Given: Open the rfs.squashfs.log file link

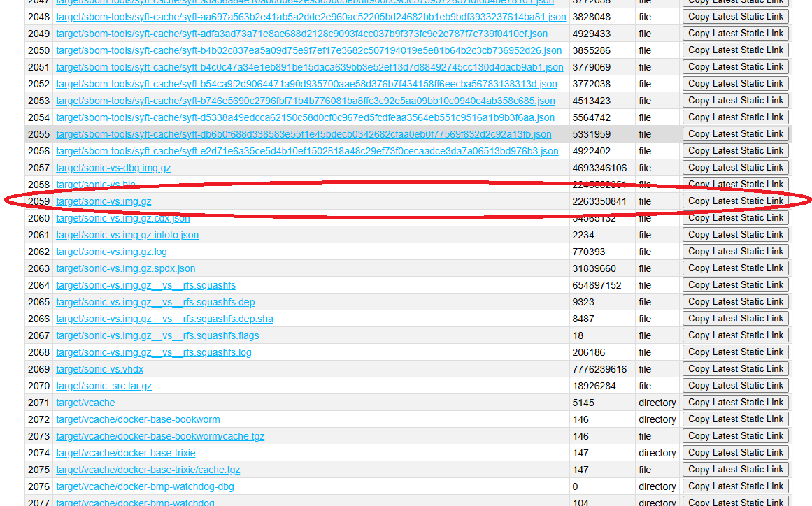Looking at the screenshot, I should tap(154, 352).
